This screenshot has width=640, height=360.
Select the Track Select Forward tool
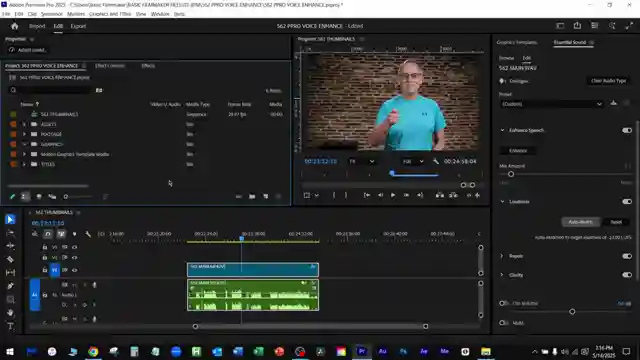[x=11, y=233]
